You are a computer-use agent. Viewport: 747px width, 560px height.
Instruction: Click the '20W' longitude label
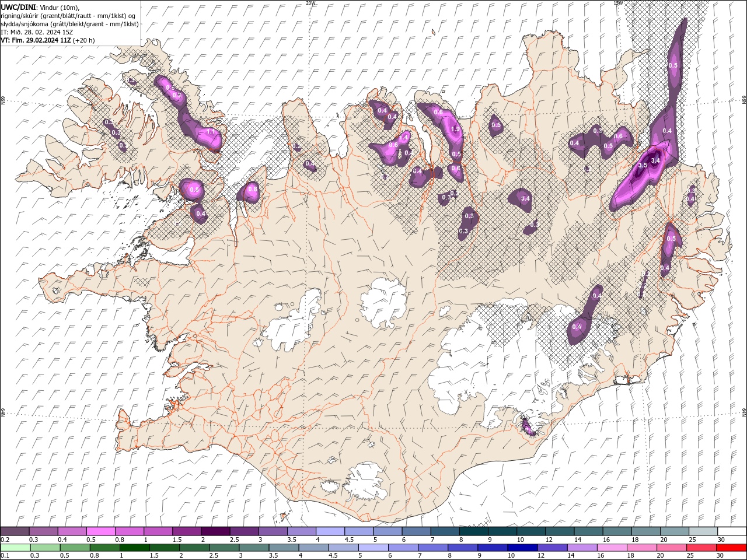310,3
